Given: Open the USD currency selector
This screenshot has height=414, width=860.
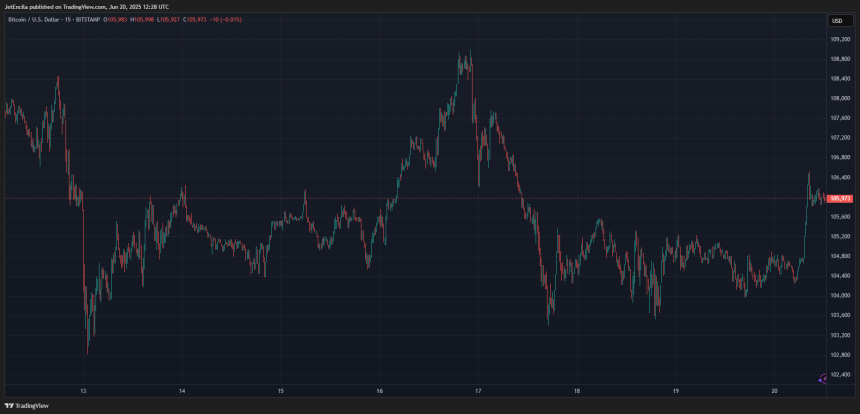Looking at the screenshot, I should click(835, 20).
